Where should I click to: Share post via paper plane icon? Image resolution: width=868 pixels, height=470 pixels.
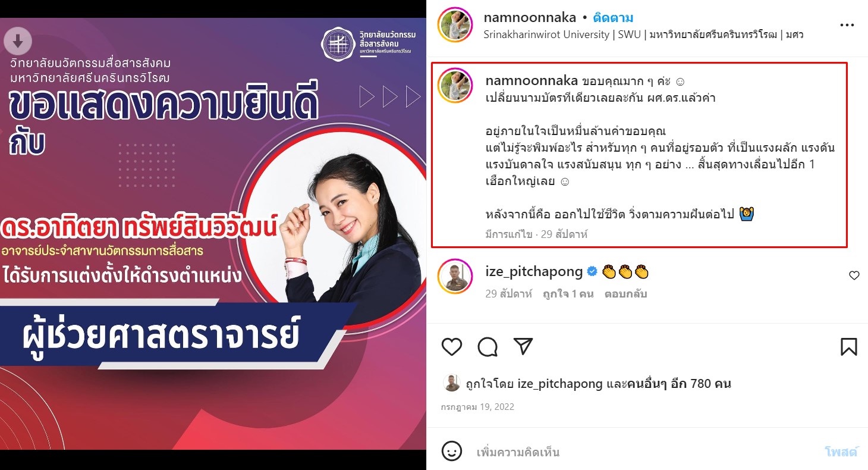523,346
